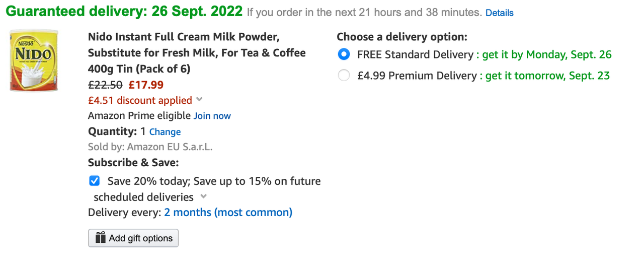
Task: Click the £4.51 discount applied text
Action: coord(140,100)
